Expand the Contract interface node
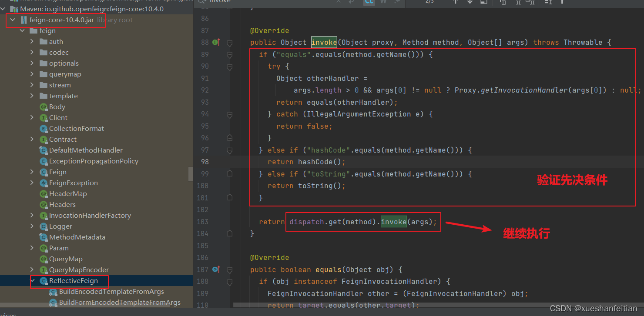This screenshot has height=316, width=644. [32, 140]
